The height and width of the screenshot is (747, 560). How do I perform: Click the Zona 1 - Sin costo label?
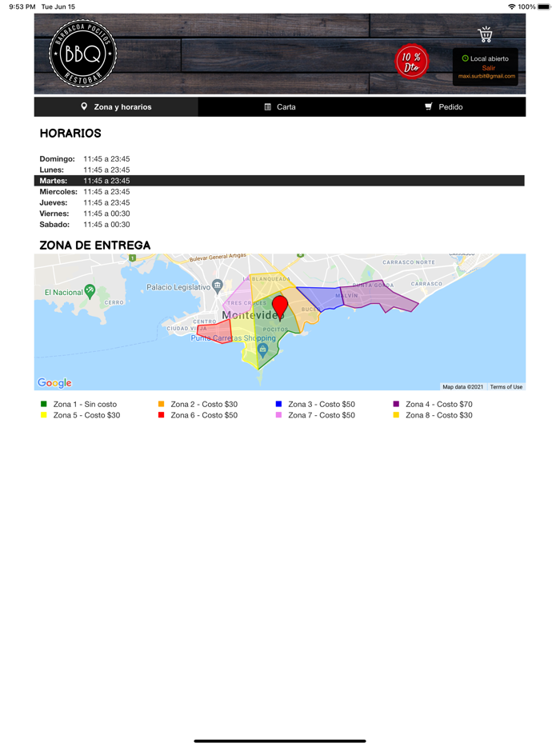[x=85, y=404]
